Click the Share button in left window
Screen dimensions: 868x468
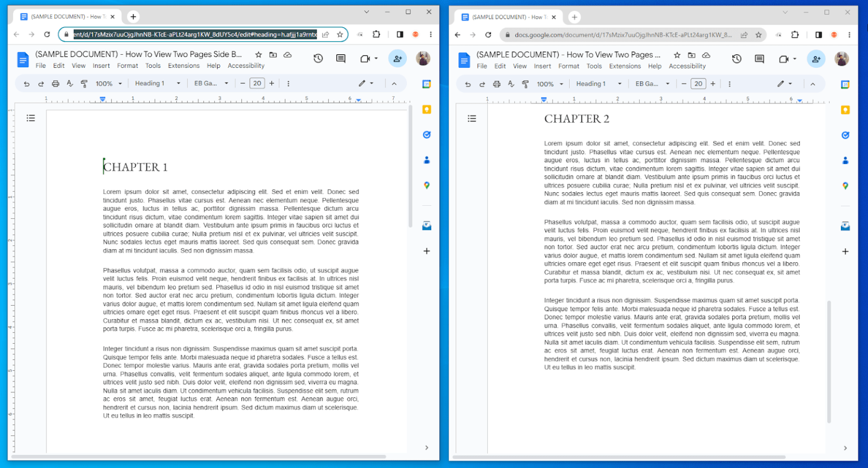click(397, 58)
